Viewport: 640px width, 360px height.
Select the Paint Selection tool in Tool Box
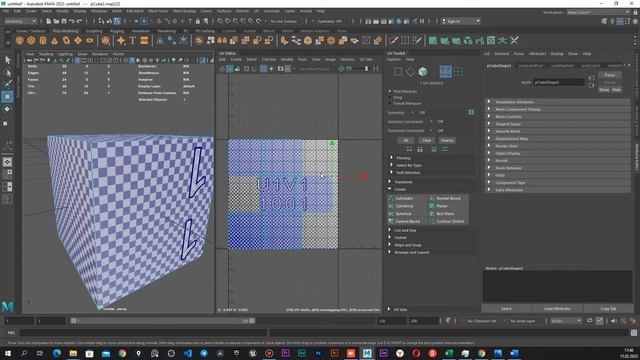7,84
